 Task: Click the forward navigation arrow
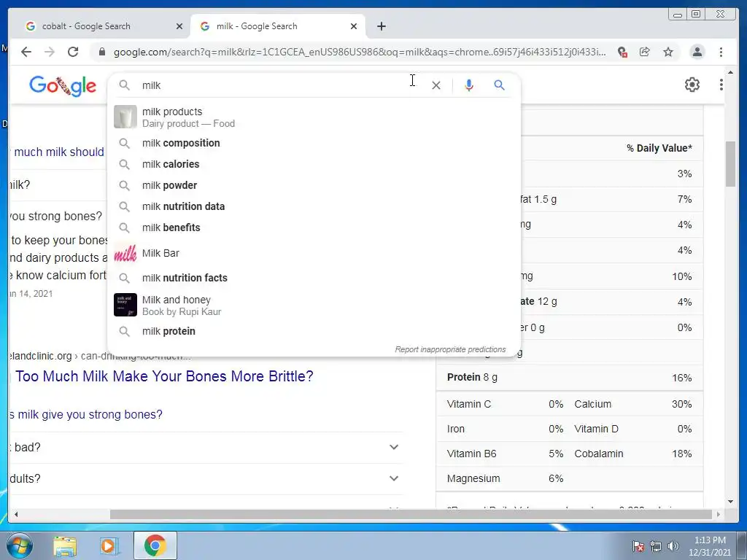coord(50,52)
